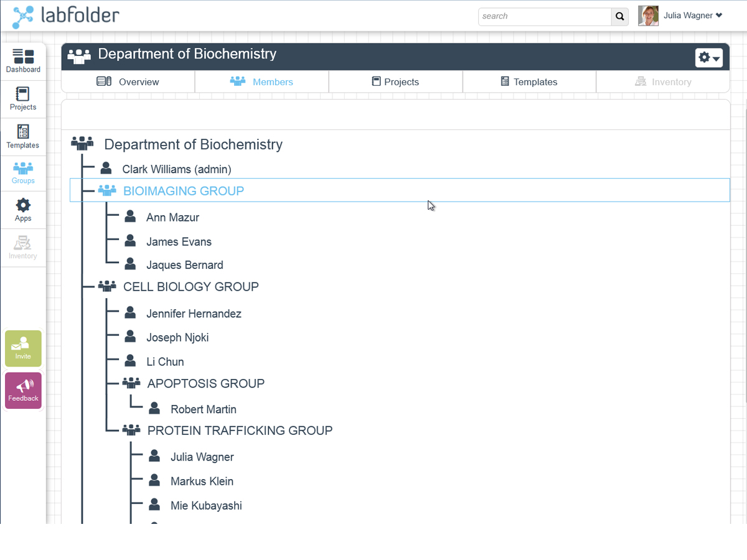
Task: Select the Groups sidebar icon
Action: coord(23,173)
